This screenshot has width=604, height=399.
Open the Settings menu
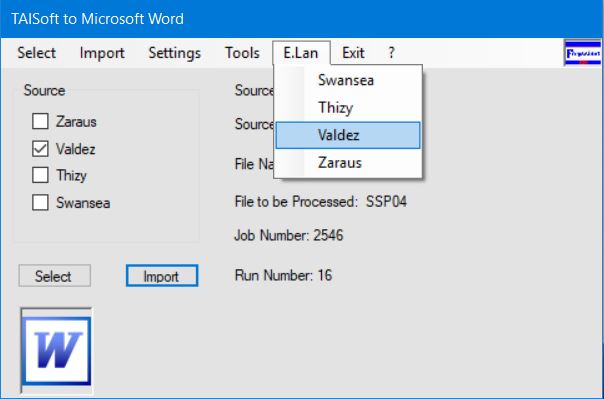(x=174, y=53)
